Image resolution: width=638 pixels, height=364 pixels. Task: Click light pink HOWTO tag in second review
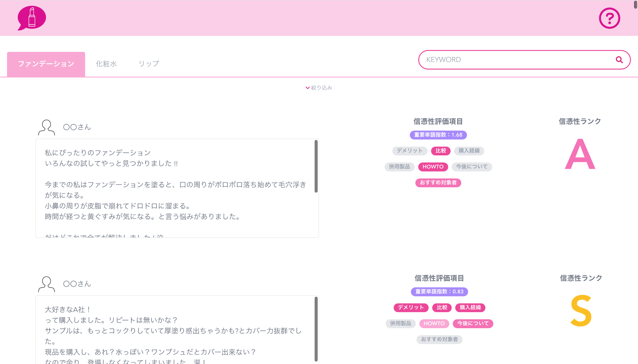pyautogui.click(x=434, y=323)
